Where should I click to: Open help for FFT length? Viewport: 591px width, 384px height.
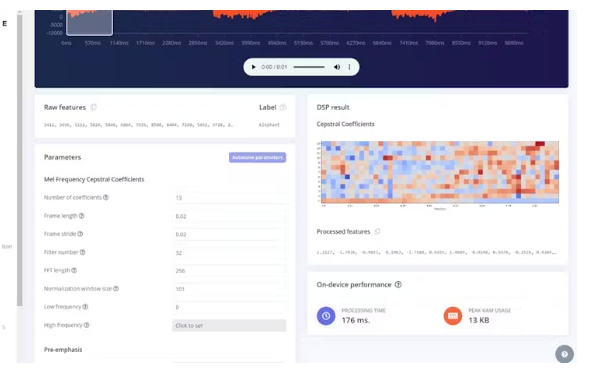click(x=74, y=270)
